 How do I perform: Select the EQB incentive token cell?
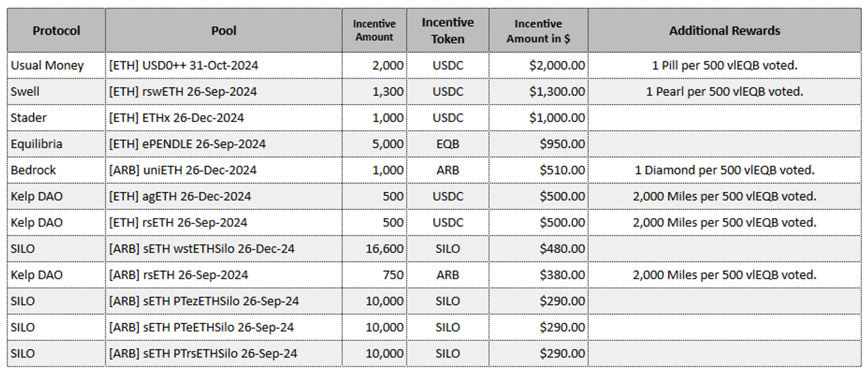click(x=447, y=144)
